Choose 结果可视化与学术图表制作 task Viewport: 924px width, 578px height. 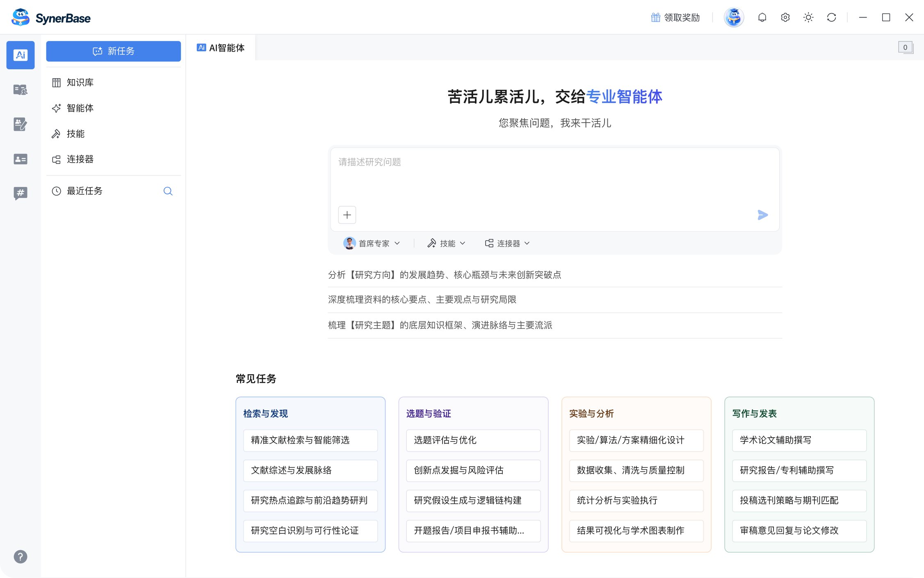click(636, 531)
